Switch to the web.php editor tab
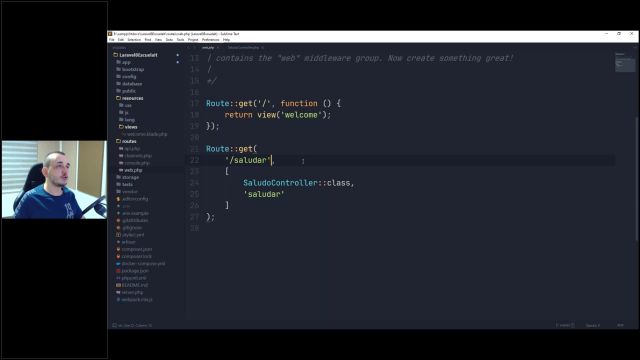The image size is (640, 360). coord(208,48)
